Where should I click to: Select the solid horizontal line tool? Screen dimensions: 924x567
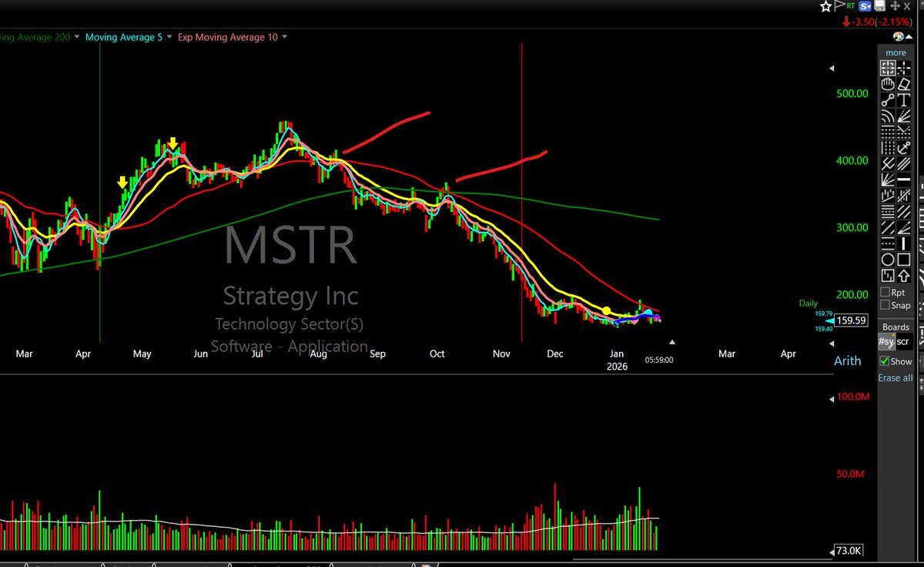click(x=904, y=179)
